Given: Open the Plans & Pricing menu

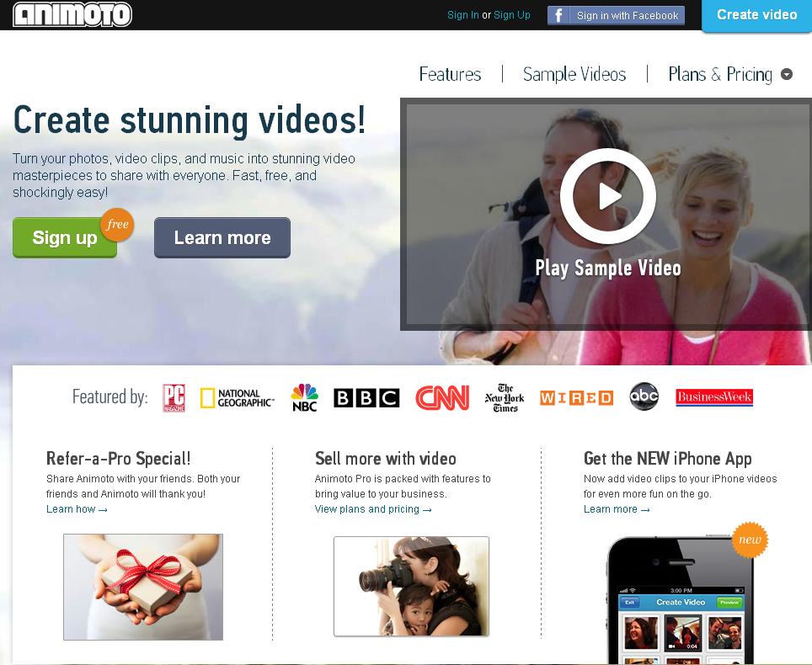Looking at the screenshot, I should coord(720,75).
